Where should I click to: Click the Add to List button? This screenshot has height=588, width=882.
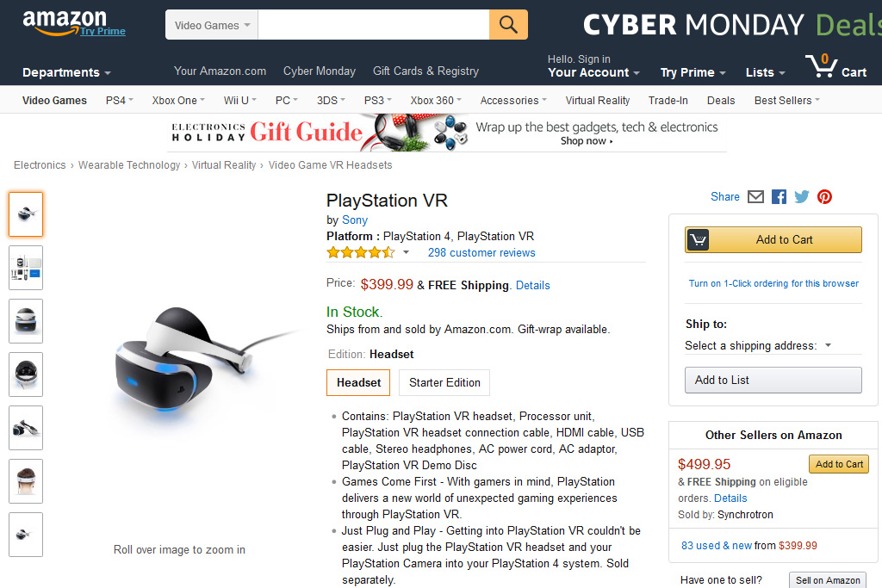tap(773, 380)
